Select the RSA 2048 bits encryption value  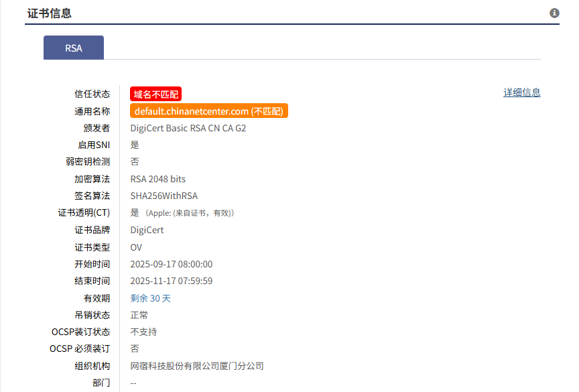coord(158,178)
